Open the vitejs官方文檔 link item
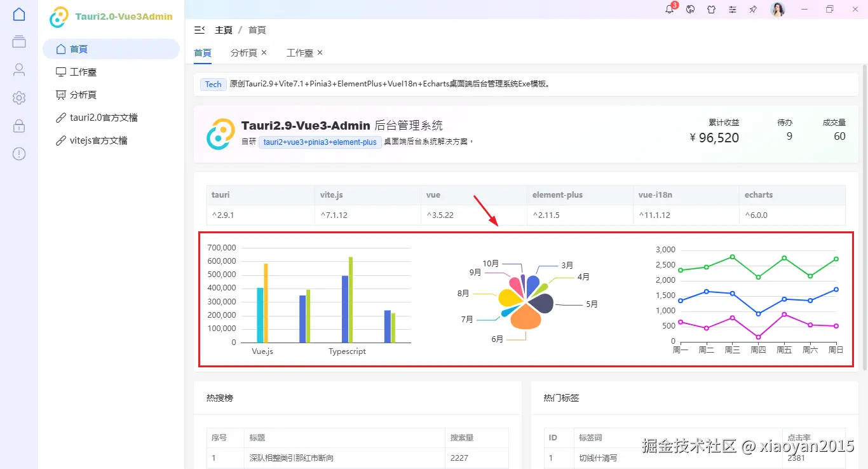Viewport: 868px width, 469px height. coord(111,140)
